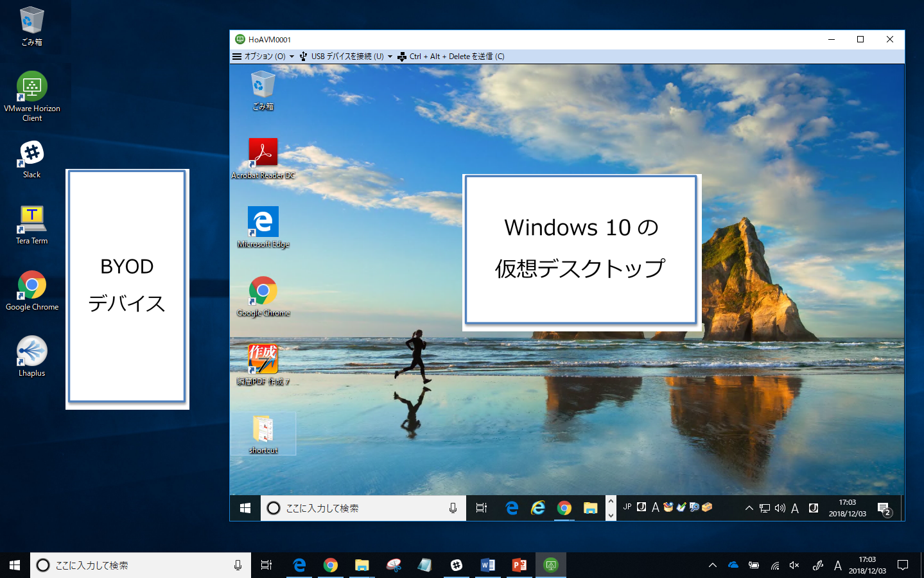Open the Microsoft Edge shortcut in the virtual desktop

coord(263,222)
